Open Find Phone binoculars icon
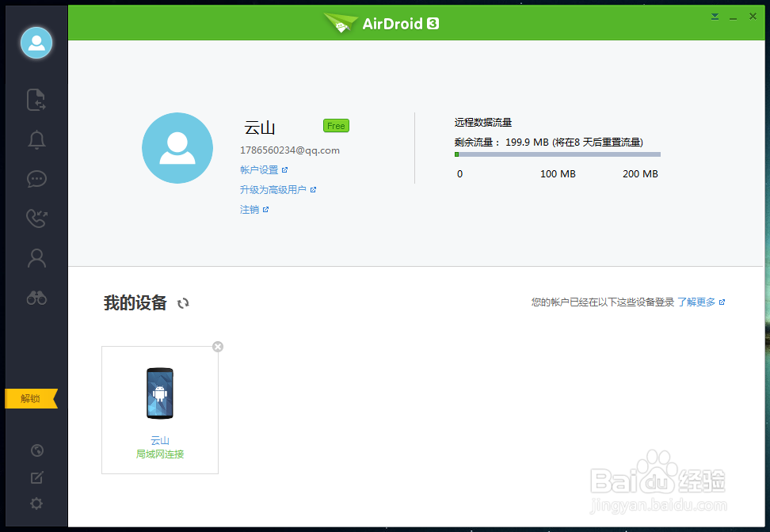 [x=36, y=298]
